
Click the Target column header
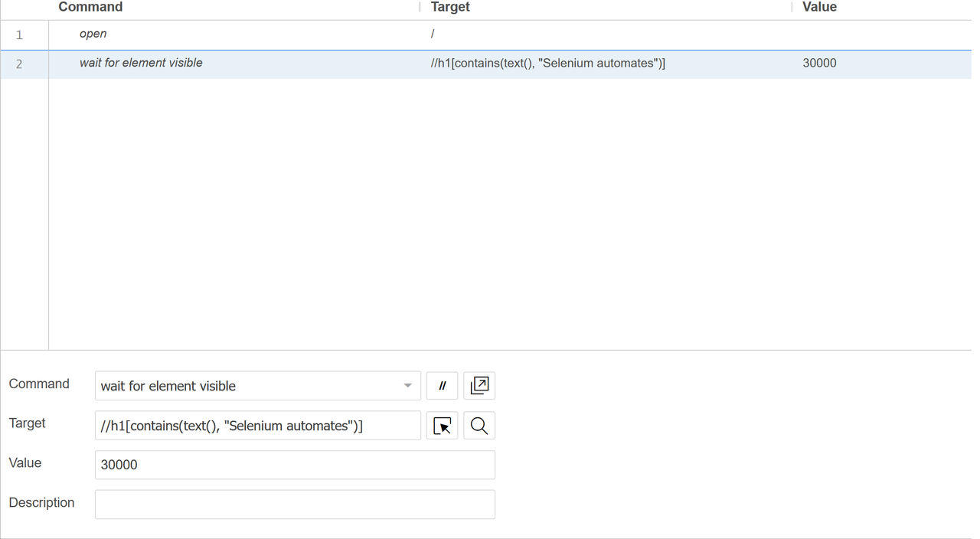pyautogui.click(x=450, y=7)
